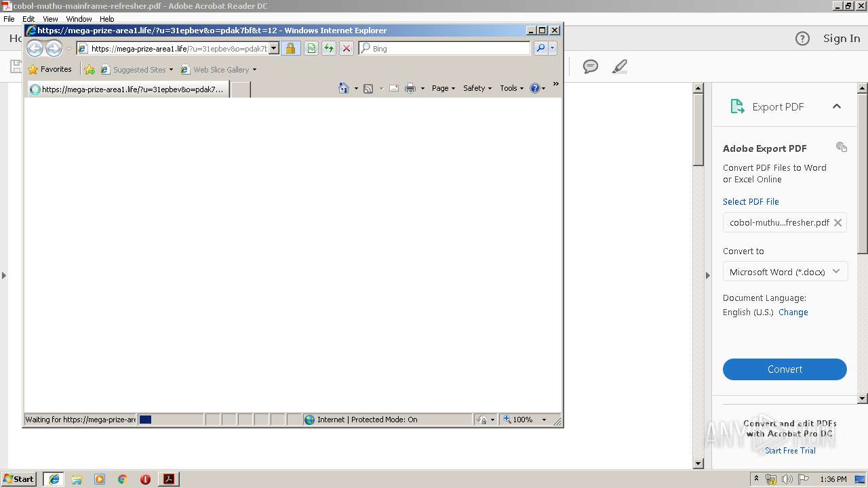Open Chrome from the taskbar
868x488 pixels.
coord(122,479)
